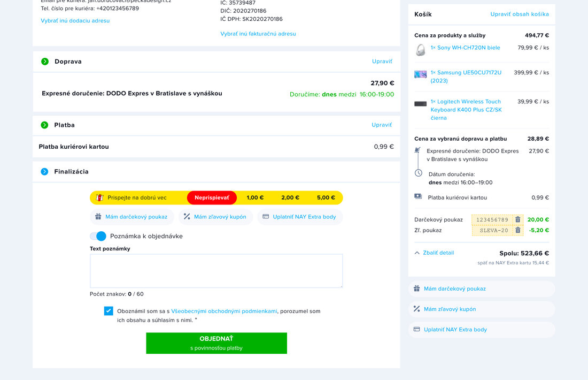
Task: Click into the Text poznámky textarea
Action: pyautogui.click(x=216, y=271)
